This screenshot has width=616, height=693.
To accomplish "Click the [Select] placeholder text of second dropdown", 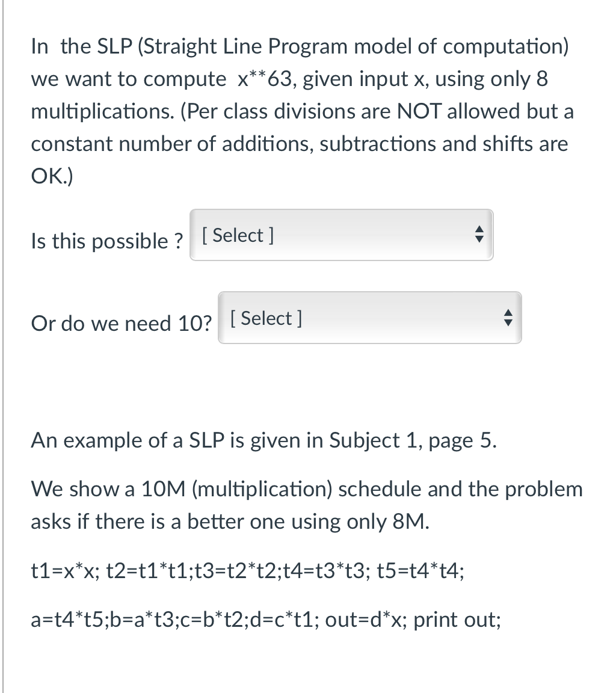I will [266, 318].
